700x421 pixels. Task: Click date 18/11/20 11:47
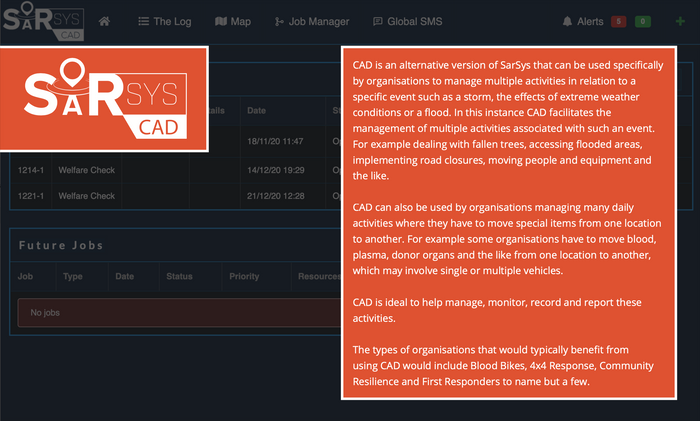275,141
